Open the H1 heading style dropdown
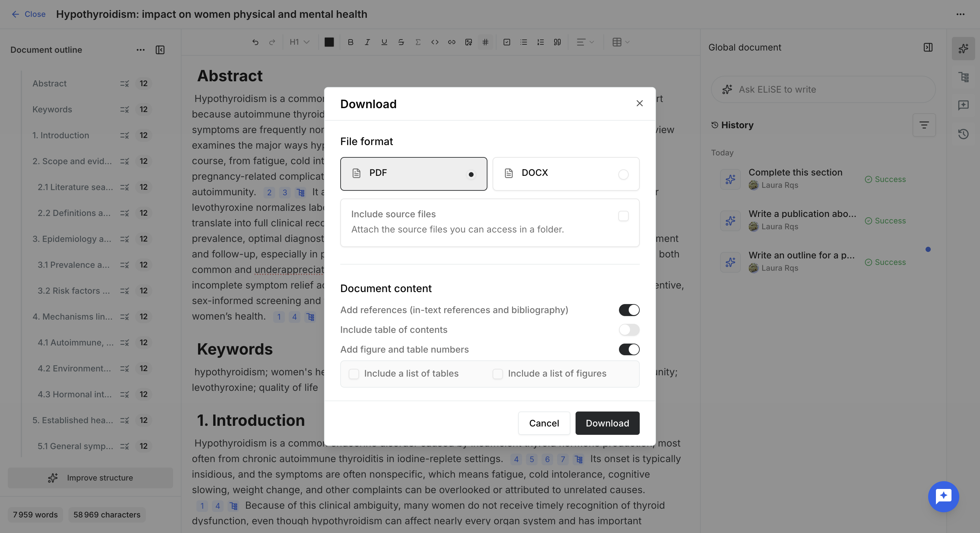The image size is (980, 533). [299, 42]
